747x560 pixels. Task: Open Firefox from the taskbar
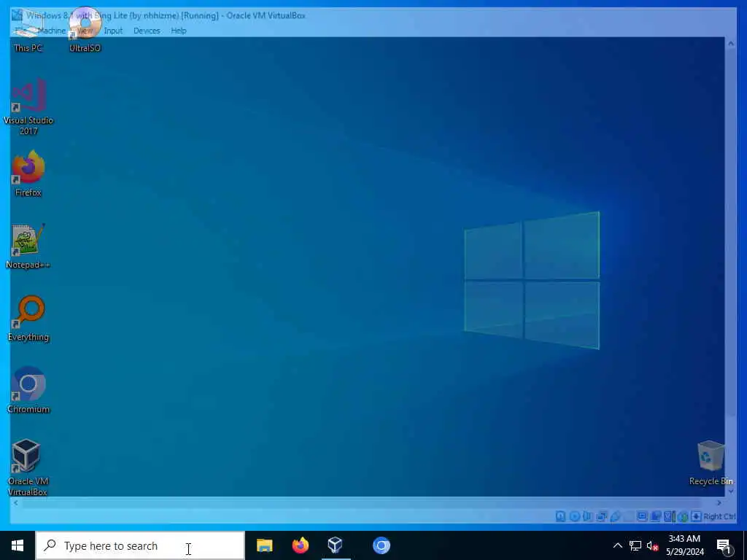pyautogui.click(x=300, y=545)
